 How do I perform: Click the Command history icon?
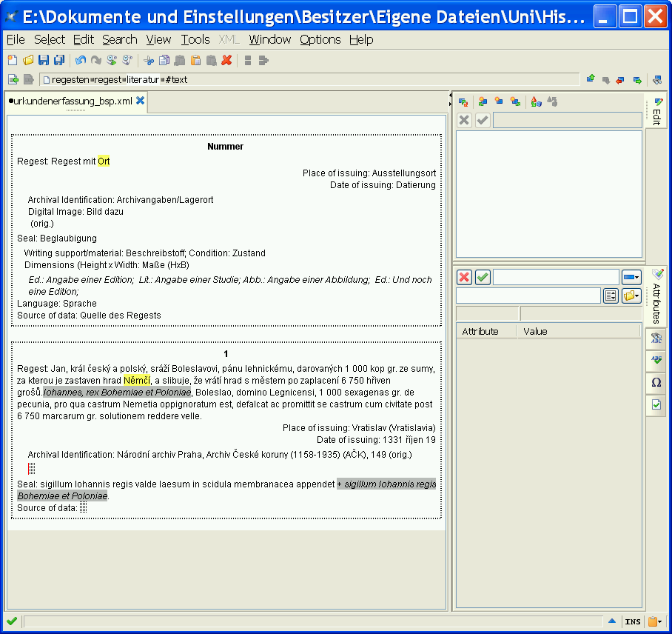(x=127, y=61)
